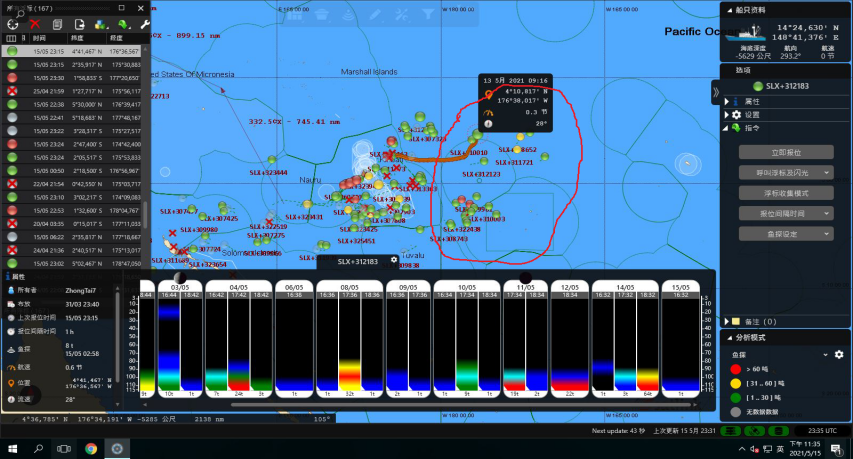Click the columns chooser icon in table header
This screenshot has height=459, width=853.
[12, 37]
